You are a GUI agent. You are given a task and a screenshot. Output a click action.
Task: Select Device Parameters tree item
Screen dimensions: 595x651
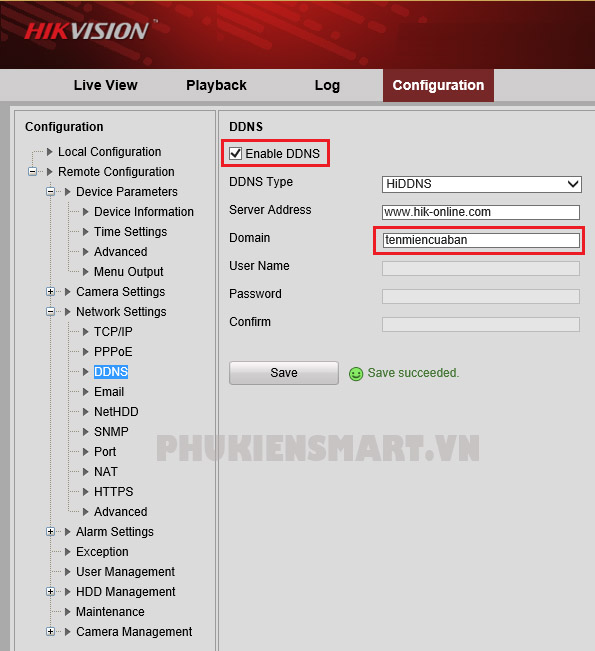127,192
